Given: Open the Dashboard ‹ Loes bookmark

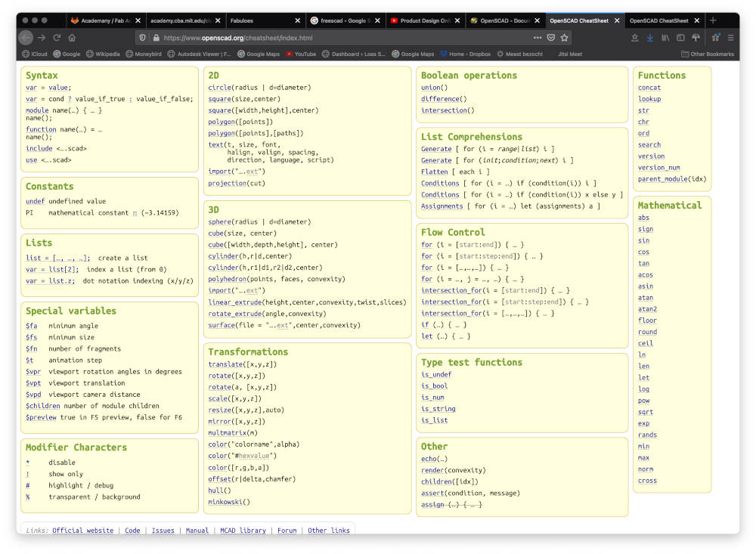Looking at the screenshot, I should (x=353, y=54).
